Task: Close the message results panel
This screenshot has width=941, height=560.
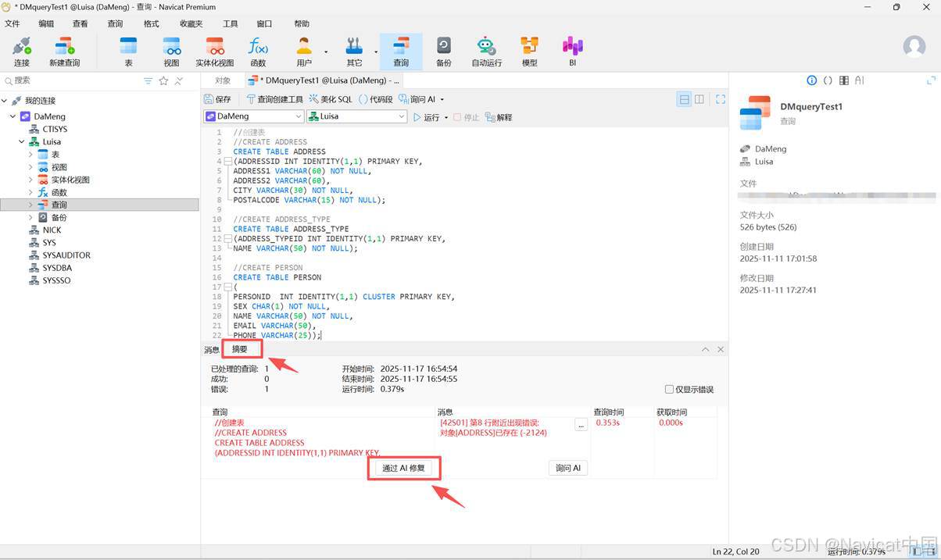Action: 721,349
